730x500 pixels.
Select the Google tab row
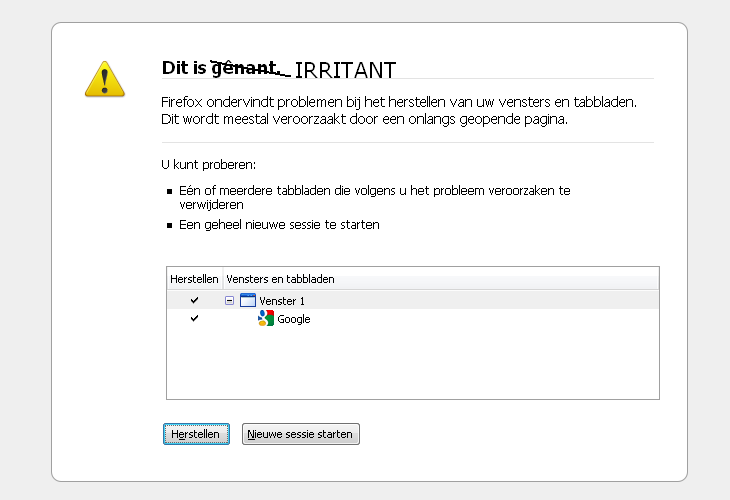point(412,319)
